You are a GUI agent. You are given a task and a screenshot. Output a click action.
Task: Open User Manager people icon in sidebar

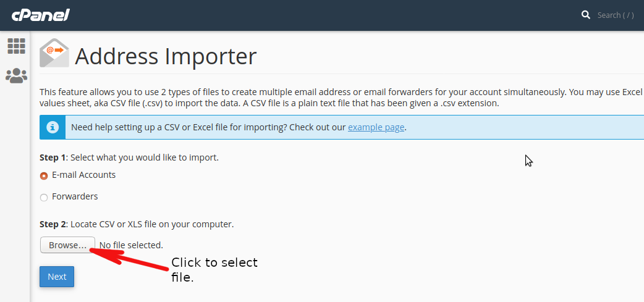[x=16, y=76]
